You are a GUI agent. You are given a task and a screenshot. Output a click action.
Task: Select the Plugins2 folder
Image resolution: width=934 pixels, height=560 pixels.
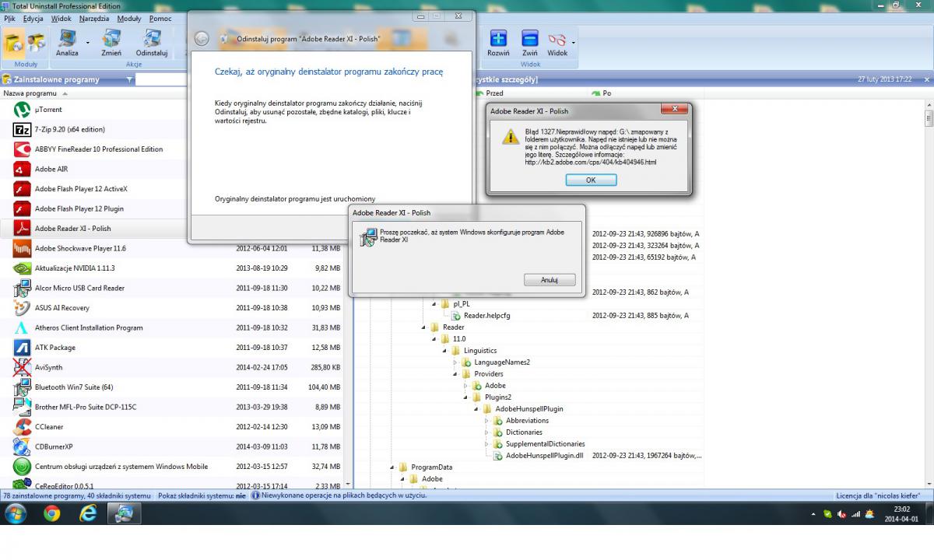point(497,397)
